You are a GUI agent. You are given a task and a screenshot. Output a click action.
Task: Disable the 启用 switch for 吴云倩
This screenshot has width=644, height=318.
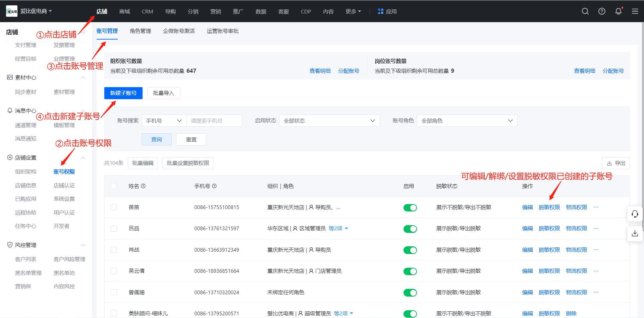point(410,271)
